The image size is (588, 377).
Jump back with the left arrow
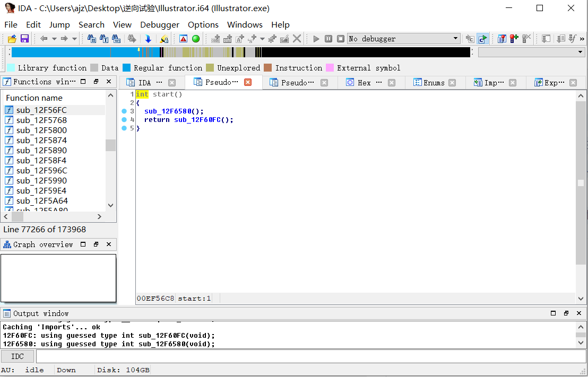pyautogui.click(x=44, y=39)
